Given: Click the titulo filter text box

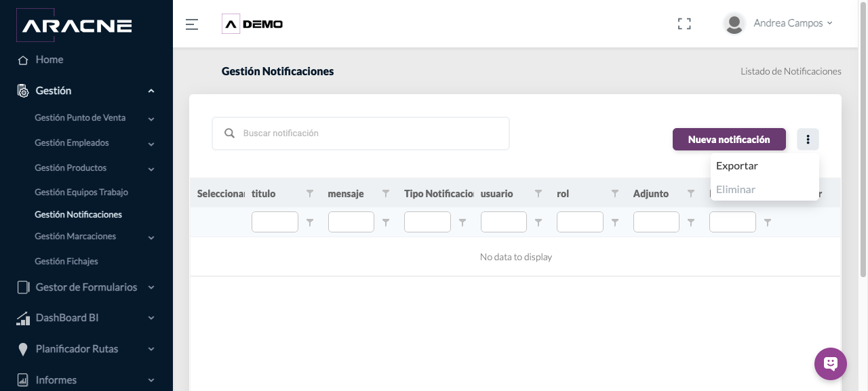Looking at the screenshot, I should (275, 222).
